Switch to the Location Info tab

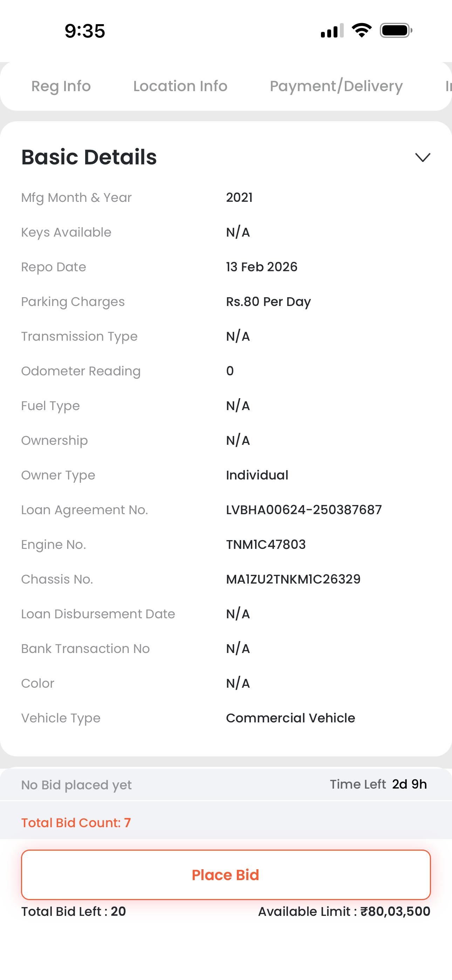click(x=180, y=86)
